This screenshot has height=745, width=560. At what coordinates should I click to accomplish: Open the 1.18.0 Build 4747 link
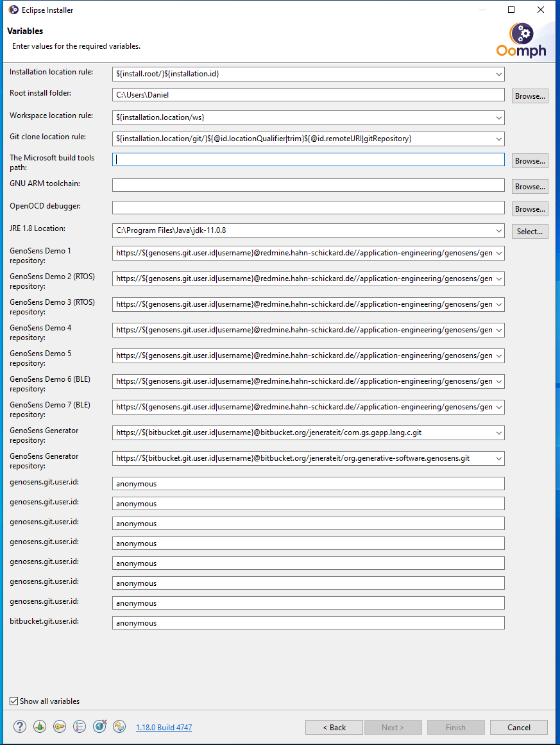coord(164,728)
